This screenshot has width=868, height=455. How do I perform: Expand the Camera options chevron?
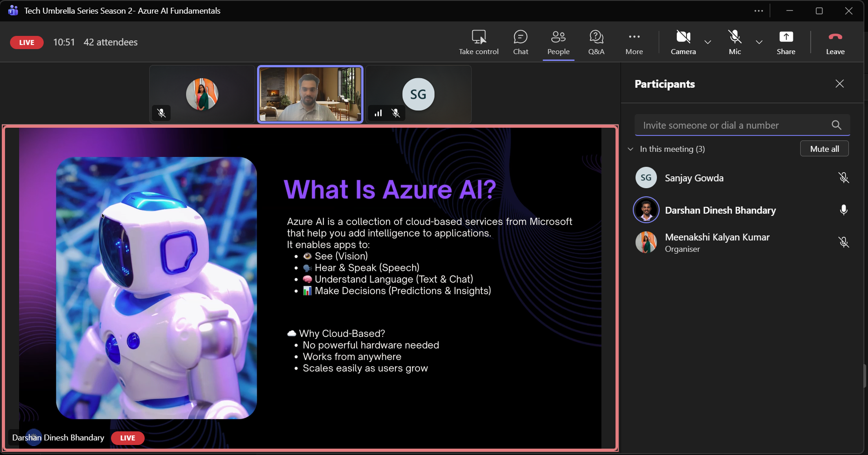tap(707, 42)
